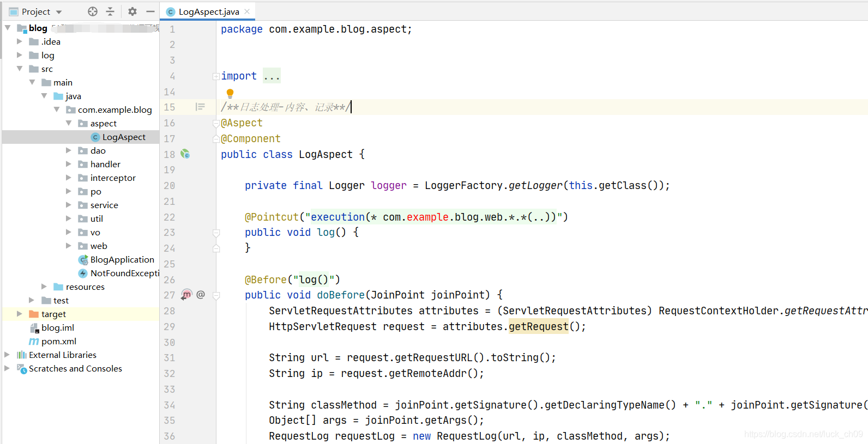Viewport: 868px width, 444px height.
Task: Click the highlighted getRequest call on line 29
Action: 539,327
